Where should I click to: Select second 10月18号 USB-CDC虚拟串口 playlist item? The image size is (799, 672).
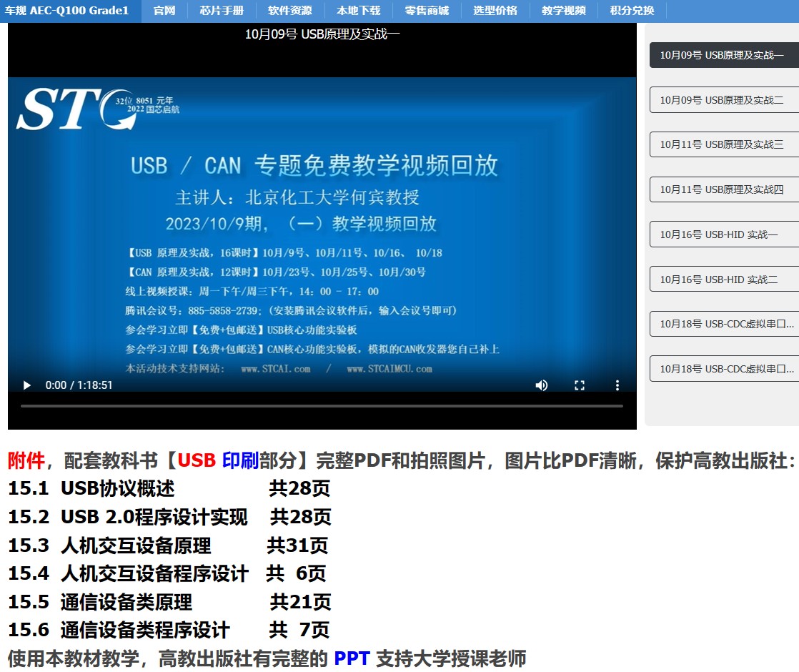[724, 369]
